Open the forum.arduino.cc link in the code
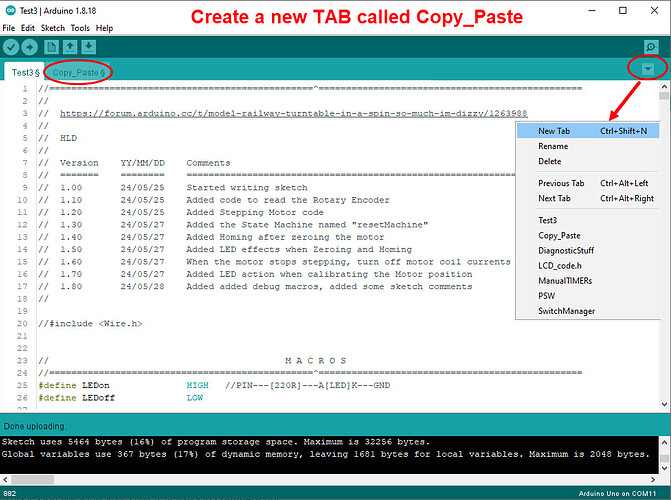 coord(294,113)
